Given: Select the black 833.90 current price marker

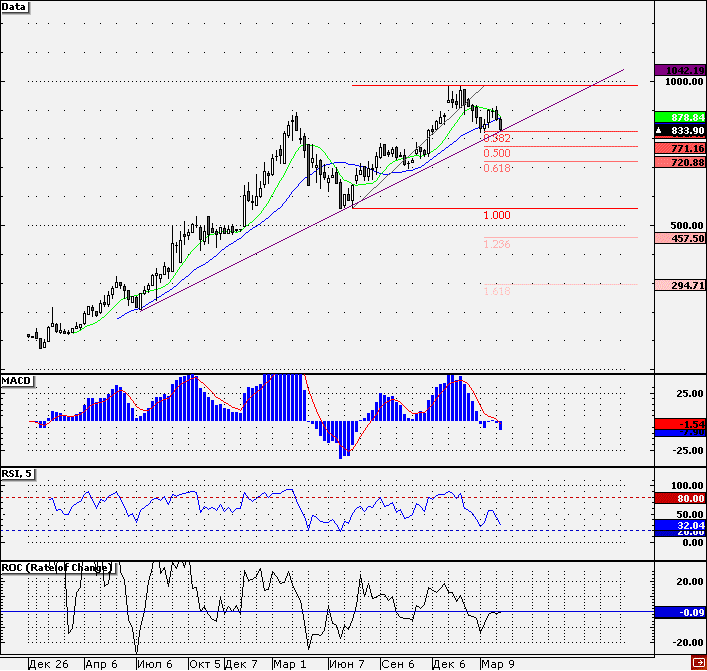Looking at the screenshot, I should point(680,131).
